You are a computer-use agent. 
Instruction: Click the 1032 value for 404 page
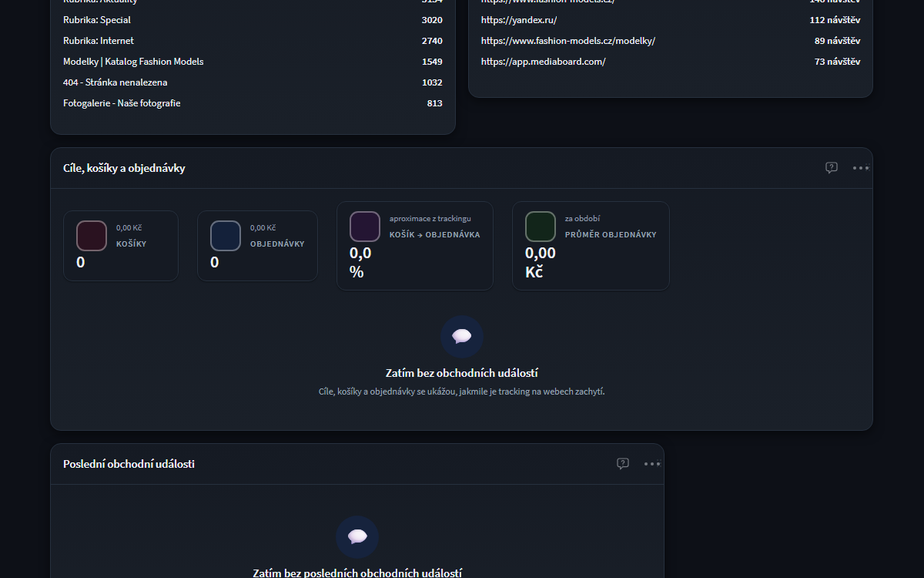tap(432, 82)
